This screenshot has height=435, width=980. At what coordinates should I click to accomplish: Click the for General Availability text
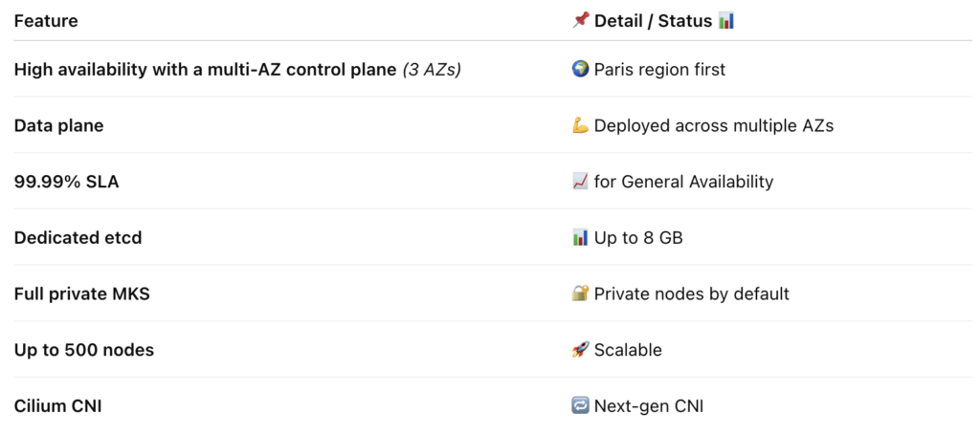pyautogui.click(x=683, y=182)
